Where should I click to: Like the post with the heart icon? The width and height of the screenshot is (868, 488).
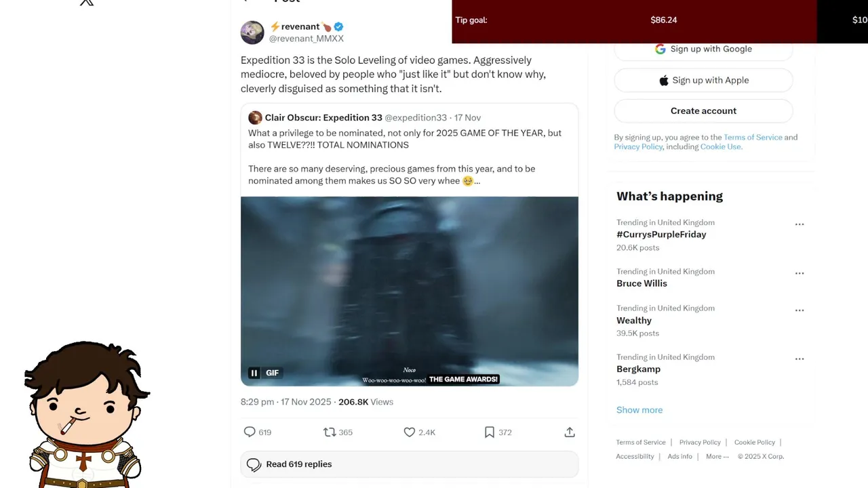click(x=409, y=432)
